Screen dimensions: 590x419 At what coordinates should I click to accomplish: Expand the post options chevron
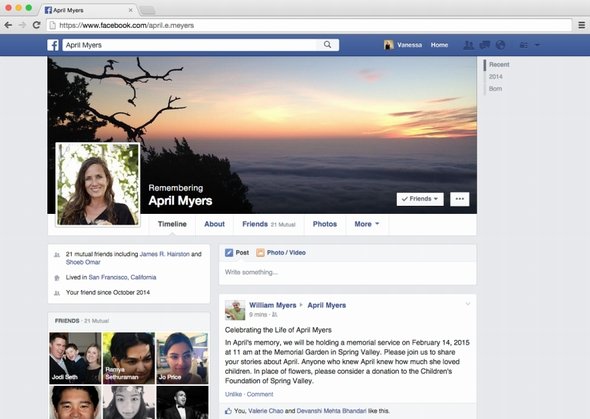[x=468, y=304]
